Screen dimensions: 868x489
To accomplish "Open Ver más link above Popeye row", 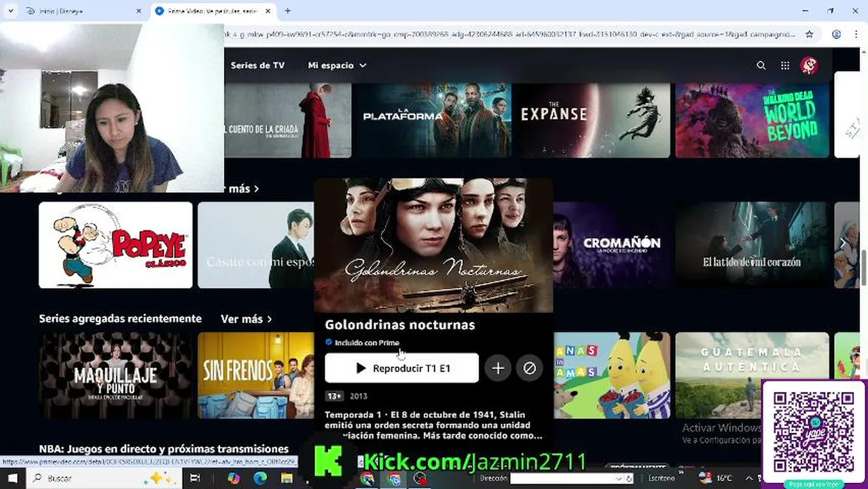I will pyautogui.click(x=242, y=189).
